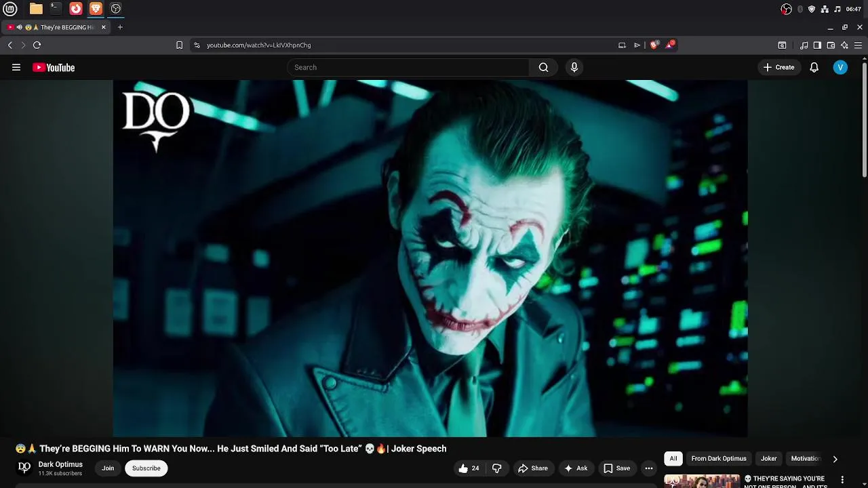Click the page vertical scrollbar
Screen dimensions: 868x488
(865, 119)
